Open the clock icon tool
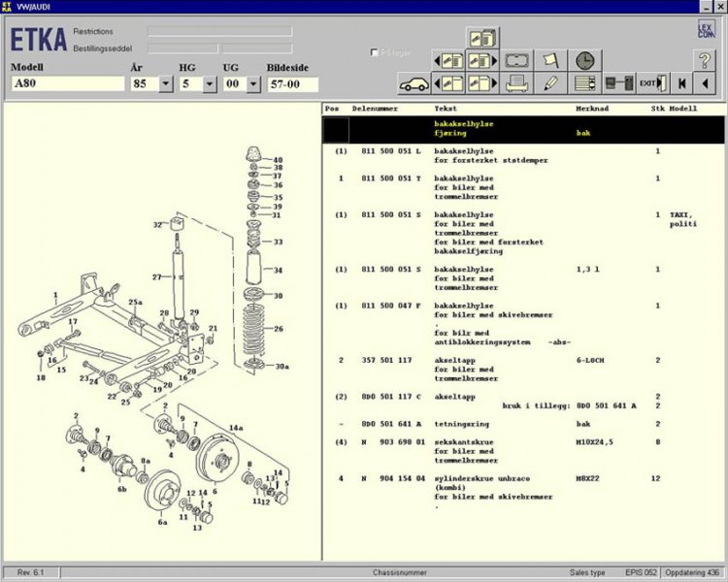Screen dimensions: 728x582 click(583, 60)
